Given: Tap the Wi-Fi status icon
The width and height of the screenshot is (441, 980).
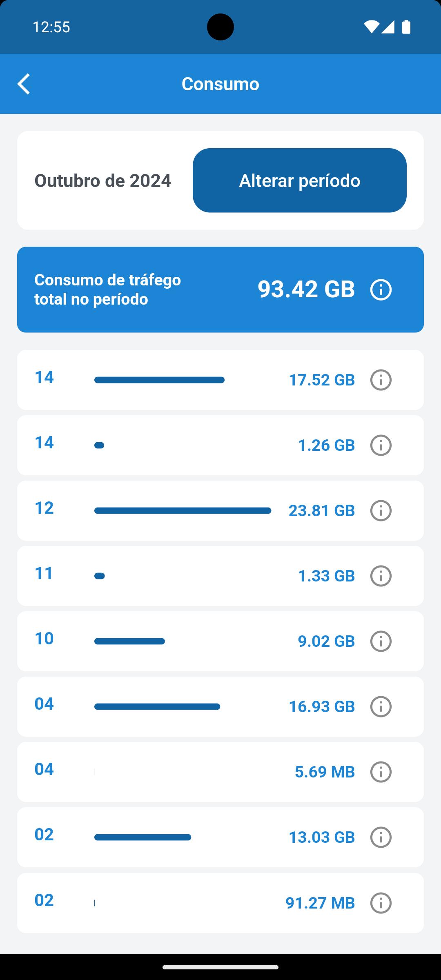Looking at the screenshot, I should pos(371,27).
